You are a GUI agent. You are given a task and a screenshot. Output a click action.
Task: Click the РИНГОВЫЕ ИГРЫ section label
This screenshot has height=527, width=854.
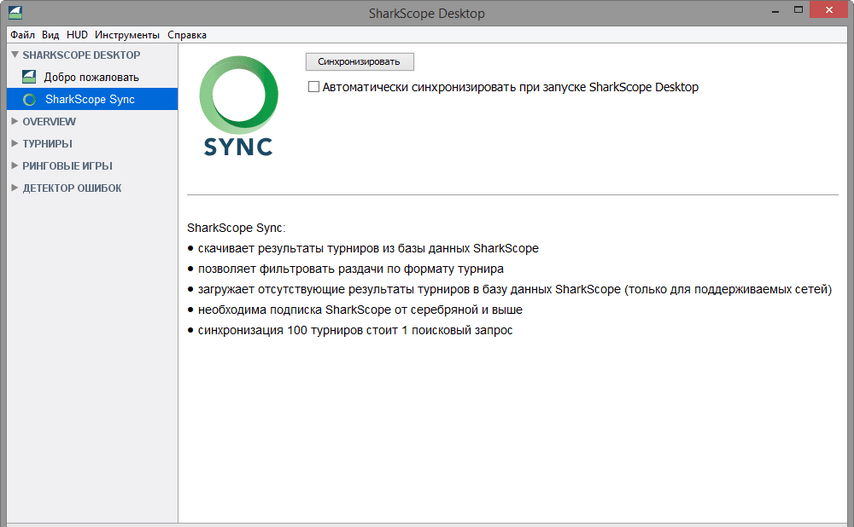[68, 166]
